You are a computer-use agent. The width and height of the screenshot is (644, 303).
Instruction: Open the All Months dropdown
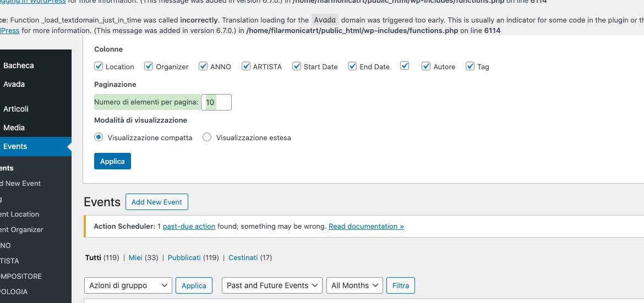tap(354, 285)
